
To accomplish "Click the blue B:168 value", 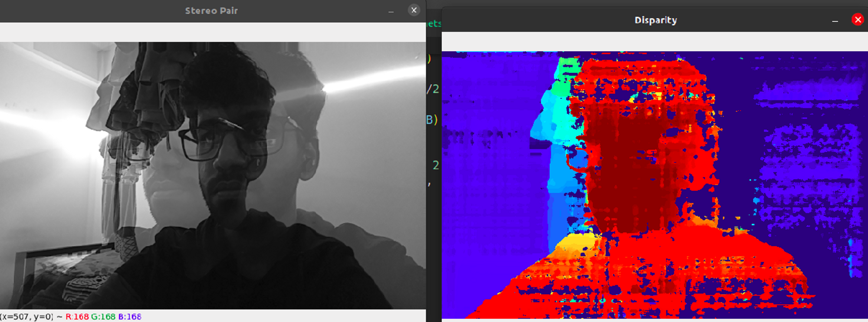I will 130,317.
